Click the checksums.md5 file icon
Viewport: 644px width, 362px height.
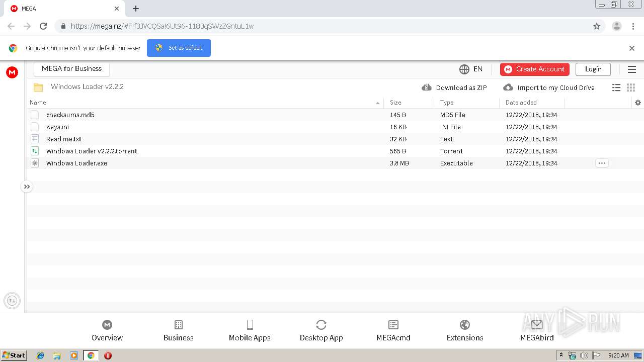[35, 115]
